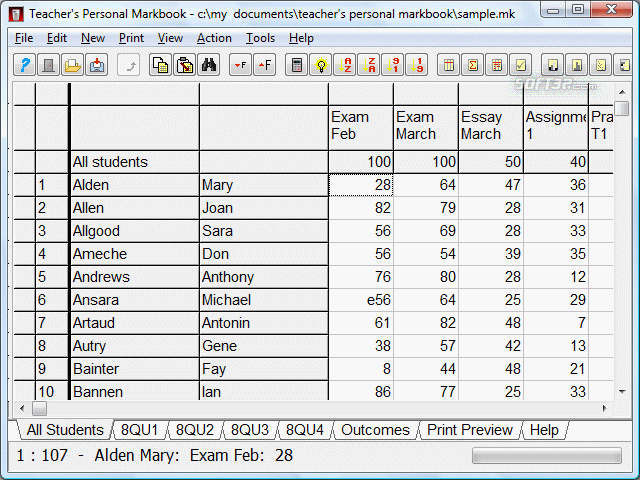Click the red grid table icon
This screenshot has width=640, height=480.
[x=497, y=65]
